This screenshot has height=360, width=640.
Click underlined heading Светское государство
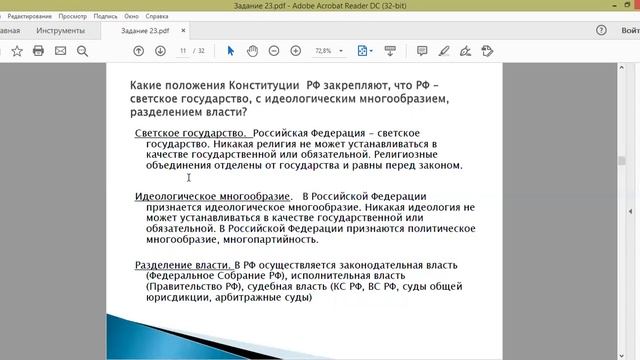(x=190, y=133)
